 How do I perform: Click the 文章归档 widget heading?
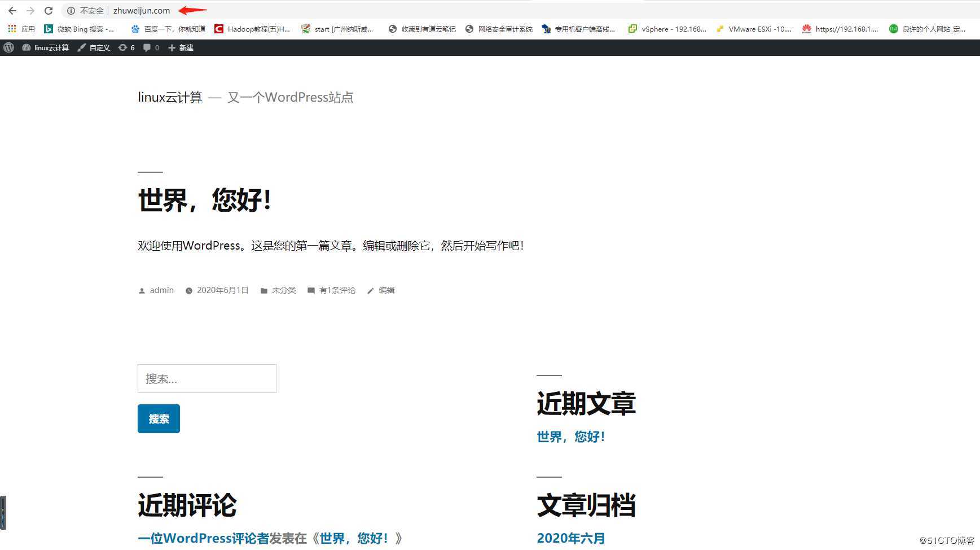click(586, 505)
